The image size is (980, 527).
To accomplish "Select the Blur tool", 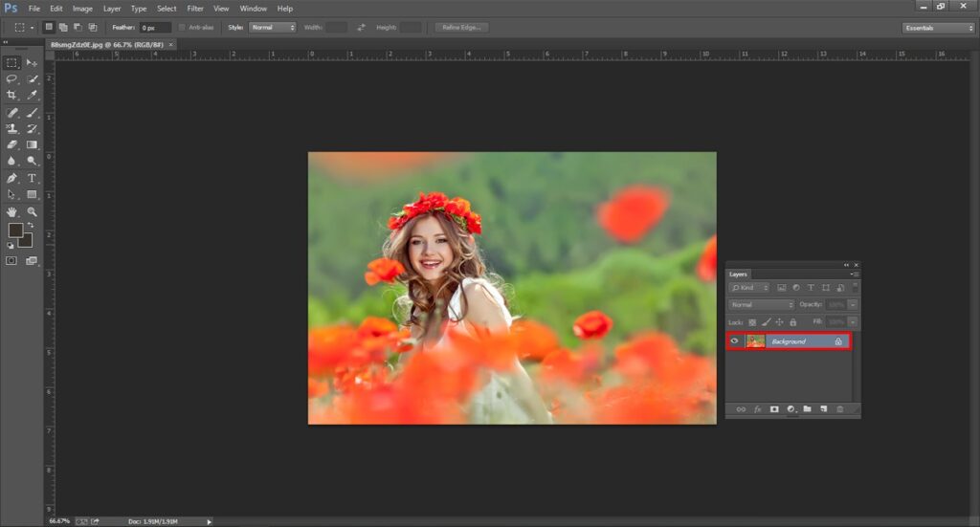I will [x=11, y=161].
